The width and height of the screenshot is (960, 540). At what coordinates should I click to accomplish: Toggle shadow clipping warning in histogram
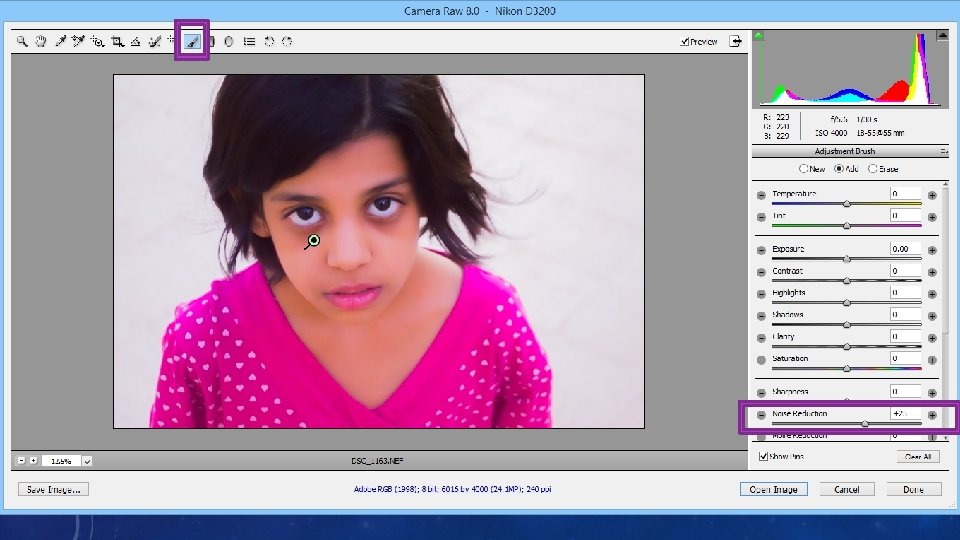tap(759, 36)
